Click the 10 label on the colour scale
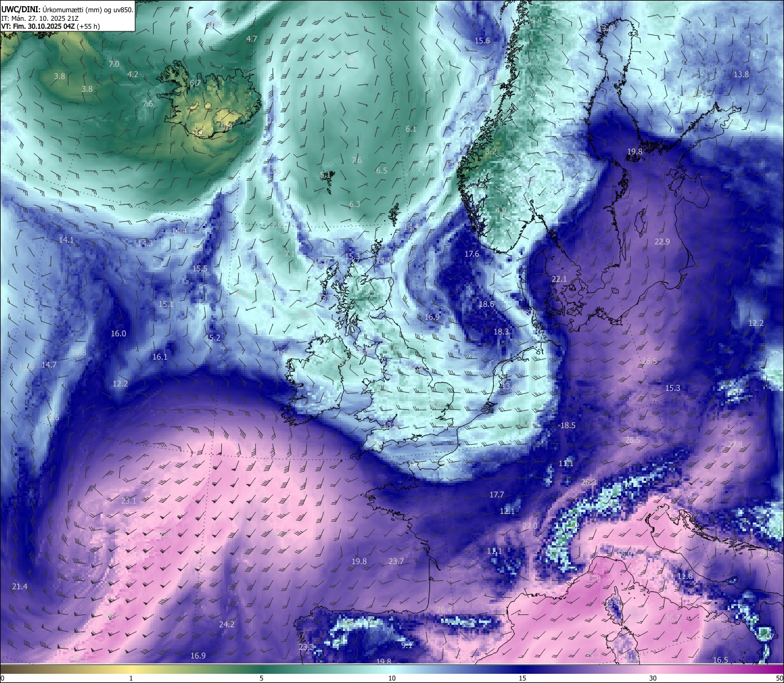This screenshot has width=784, height=683. tap(392, 678)
